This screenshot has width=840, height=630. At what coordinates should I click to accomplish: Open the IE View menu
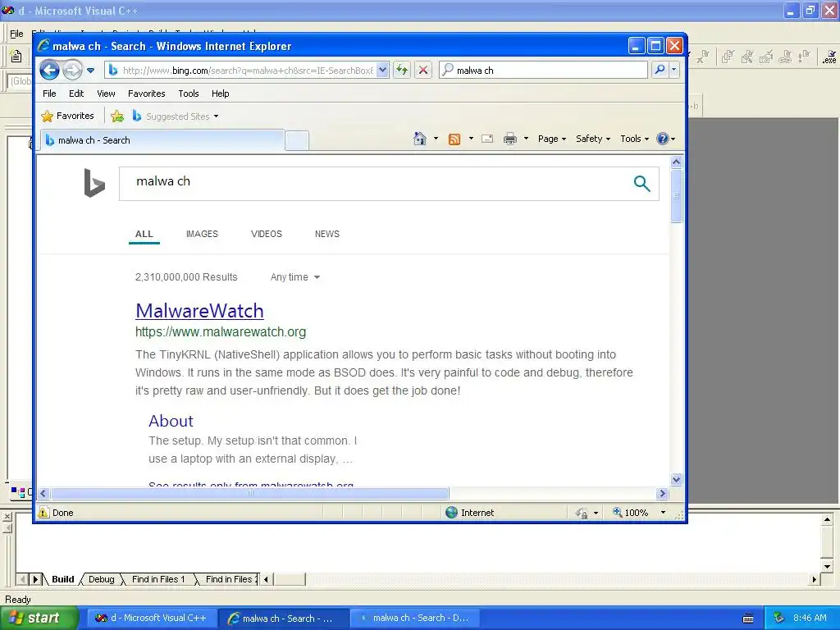[106, 94]
